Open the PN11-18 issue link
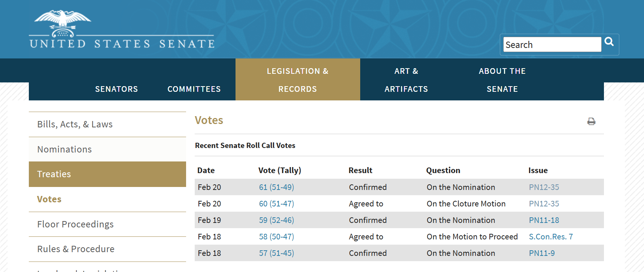Screen dimensions: 644x272 click(x=544, y=220)
